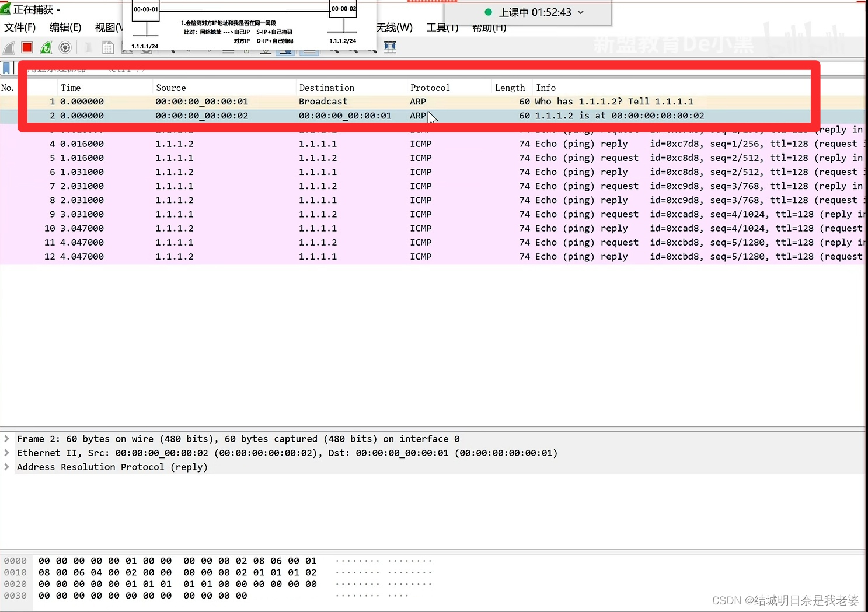Image resolution: width=868 pixels, height=612 pixels.
Task: Select packet 10 at time 3.047000
Action: (433, 228)
